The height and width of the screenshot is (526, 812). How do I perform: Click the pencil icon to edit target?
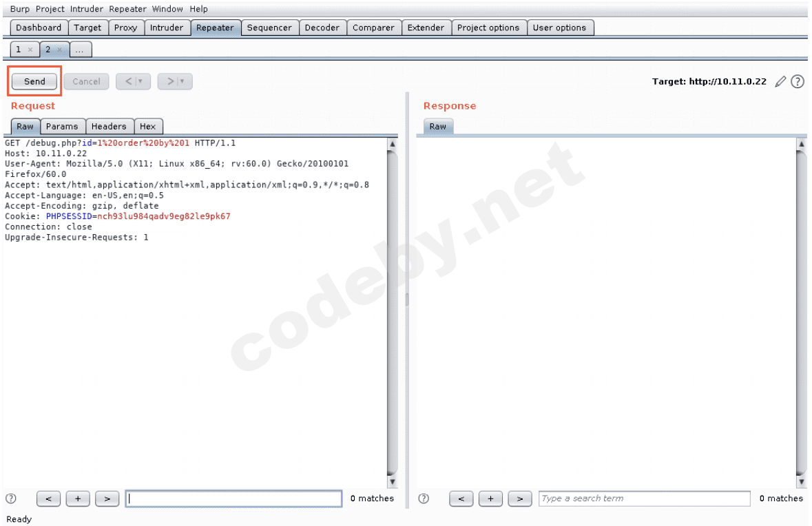[x=780, y=81]
